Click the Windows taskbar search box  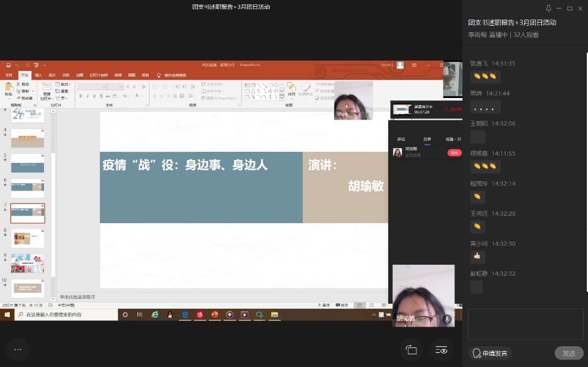[x=66, y=314]
